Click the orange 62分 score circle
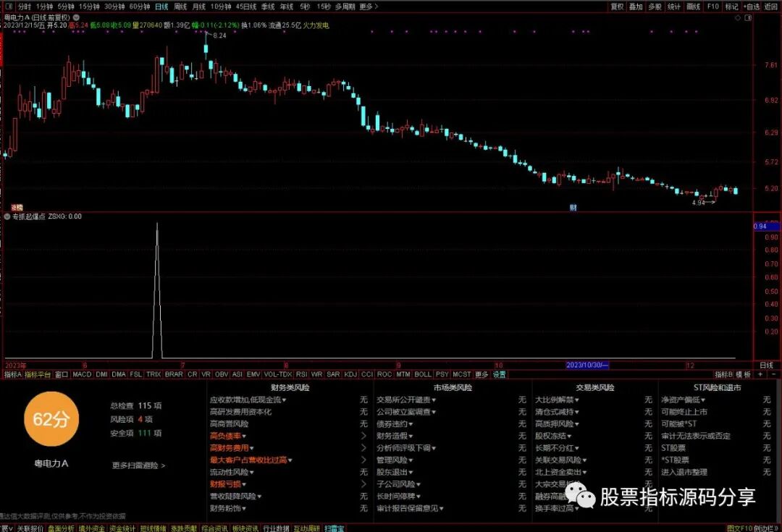Viewport: 782px width, 532px height. click(x=51, y=419)
